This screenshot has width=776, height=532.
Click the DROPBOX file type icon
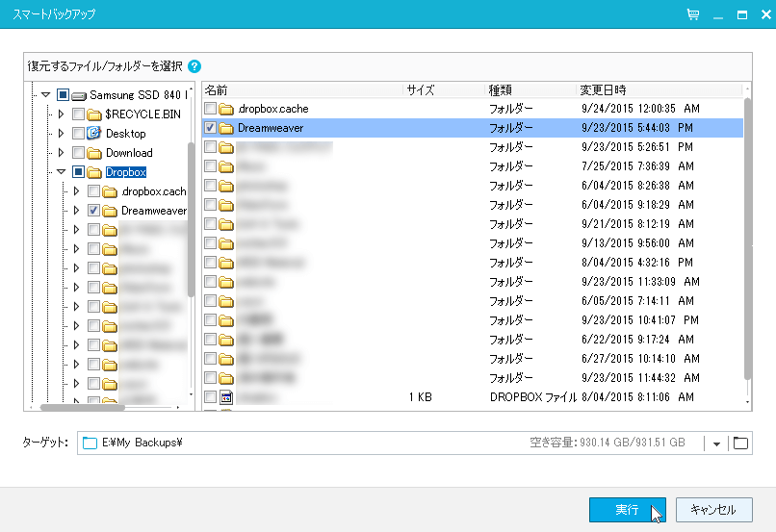pyautogui.click(x=226, y=397)
